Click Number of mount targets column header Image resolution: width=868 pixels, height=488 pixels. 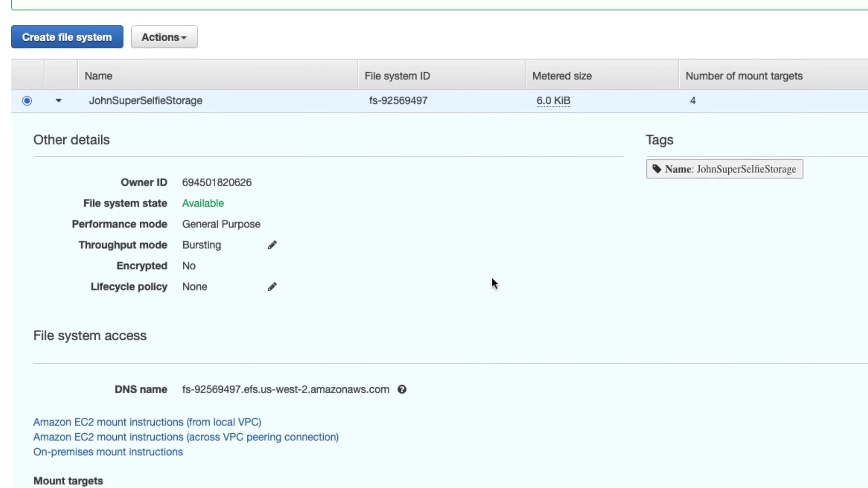click(x=744, y=76)
